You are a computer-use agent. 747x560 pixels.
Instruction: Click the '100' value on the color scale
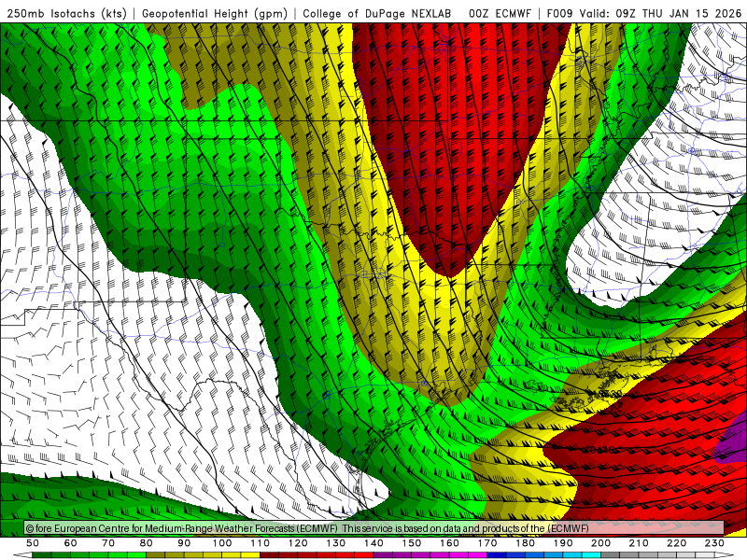[222, 543]
